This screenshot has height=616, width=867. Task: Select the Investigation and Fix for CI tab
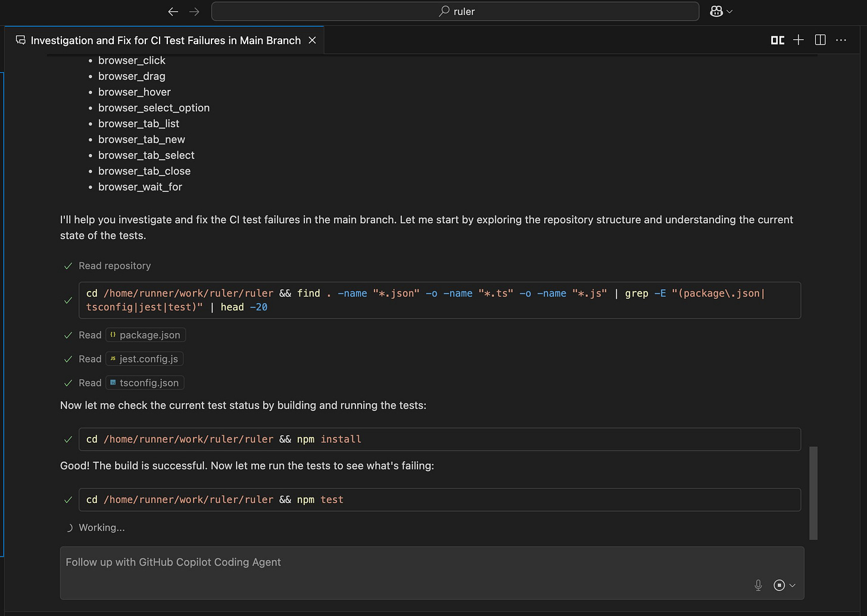tap(166, 40)
